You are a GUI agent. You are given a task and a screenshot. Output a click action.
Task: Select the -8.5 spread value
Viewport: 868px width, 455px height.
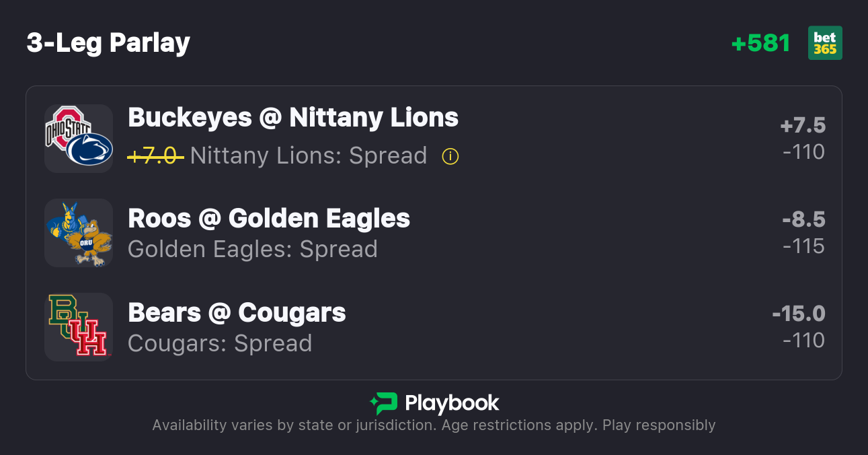[803, 220]
